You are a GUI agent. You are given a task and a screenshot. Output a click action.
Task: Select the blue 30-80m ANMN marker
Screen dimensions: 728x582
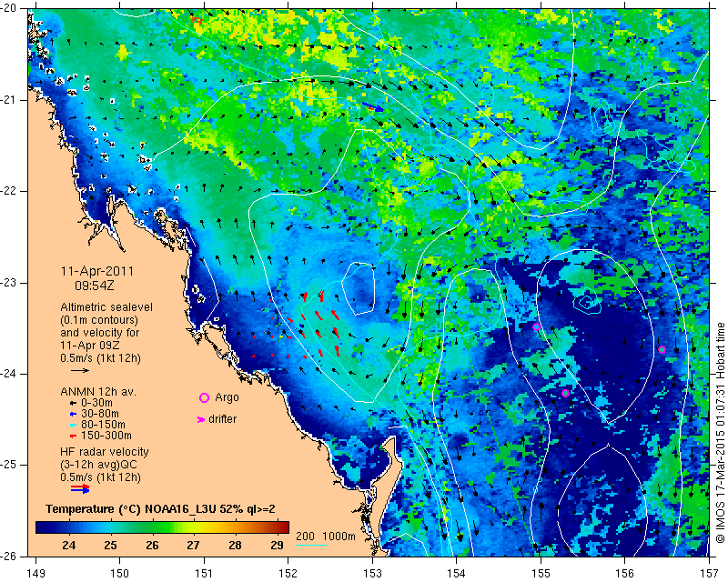73,414
